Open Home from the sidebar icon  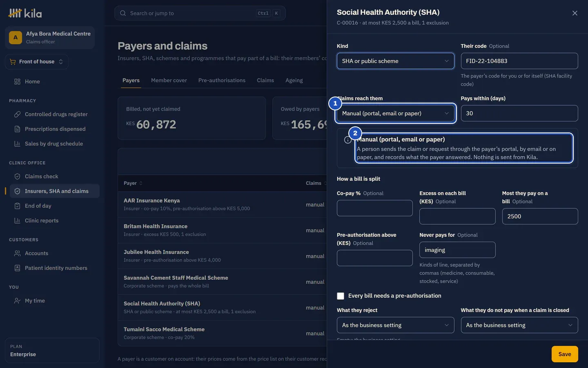click(x=17, y=81)
